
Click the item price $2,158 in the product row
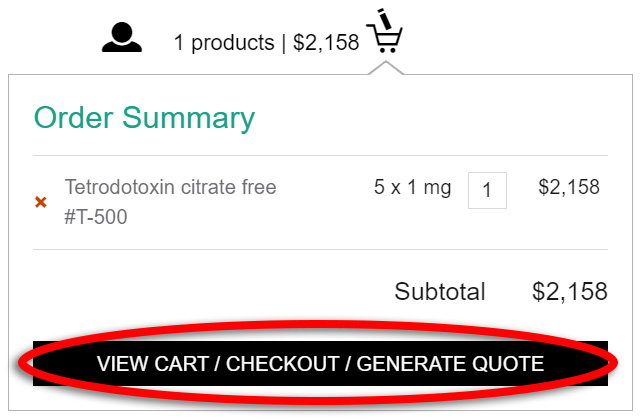coord(569,187)
